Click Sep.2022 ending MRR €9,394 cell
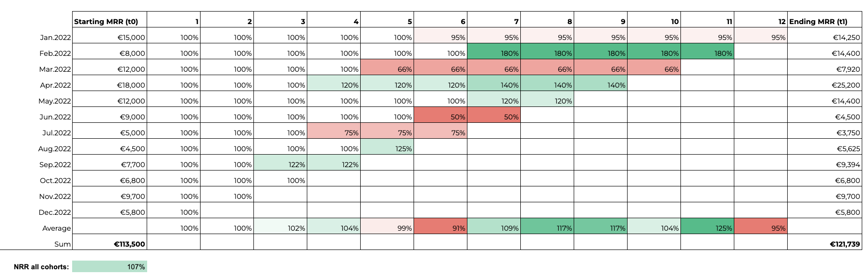Image resolution: width=868 pixels, height=276 pixels. pyautogui.click(x=824, y=164)
